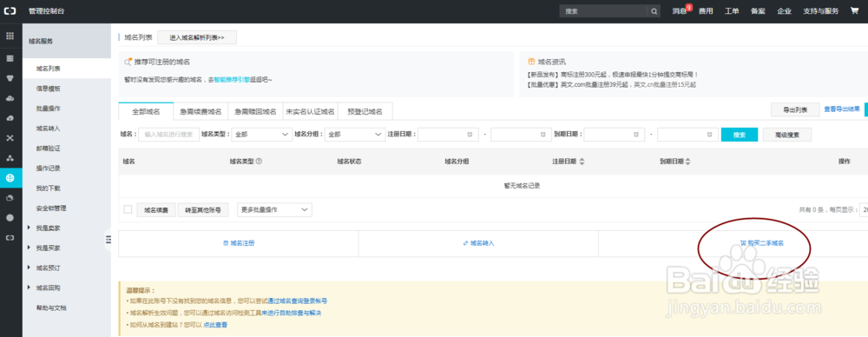868x337 pixels.
Task: Open the 通过域名查询登录账号 link
Action: 297,301
